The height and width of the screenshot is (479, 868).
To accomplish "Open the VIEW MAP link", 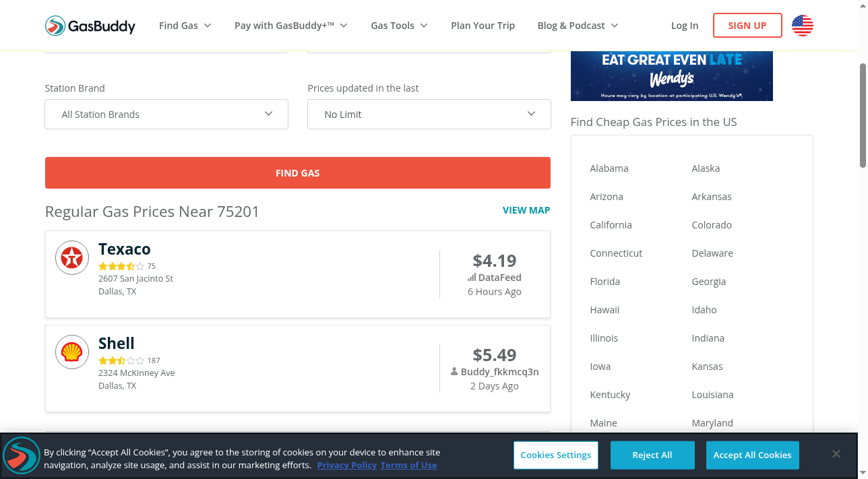I will click(526, 210).
